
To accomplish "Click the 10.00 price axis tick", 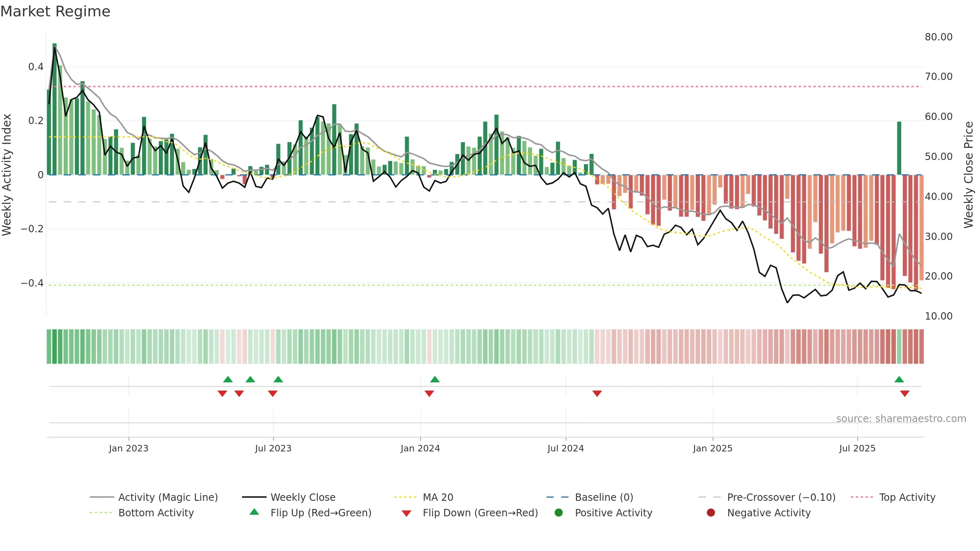I will (x=938, y=316).
